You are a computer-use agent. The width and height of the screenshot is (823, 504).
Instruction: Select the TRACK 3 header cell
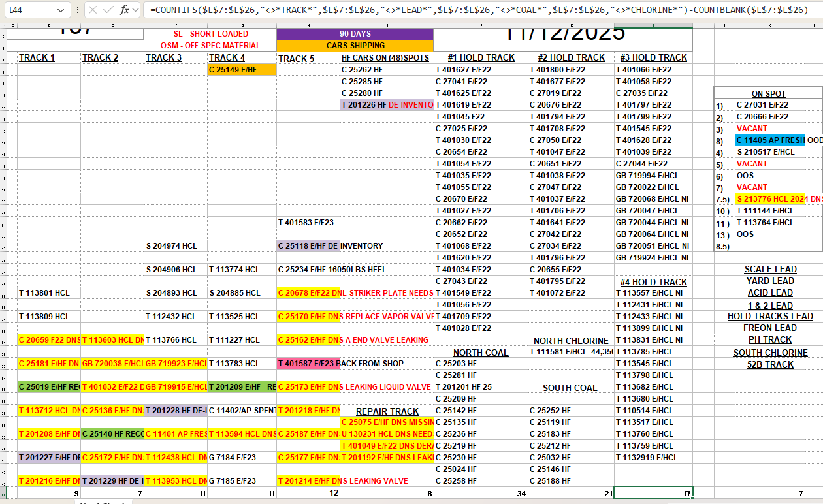pos(176,57)
